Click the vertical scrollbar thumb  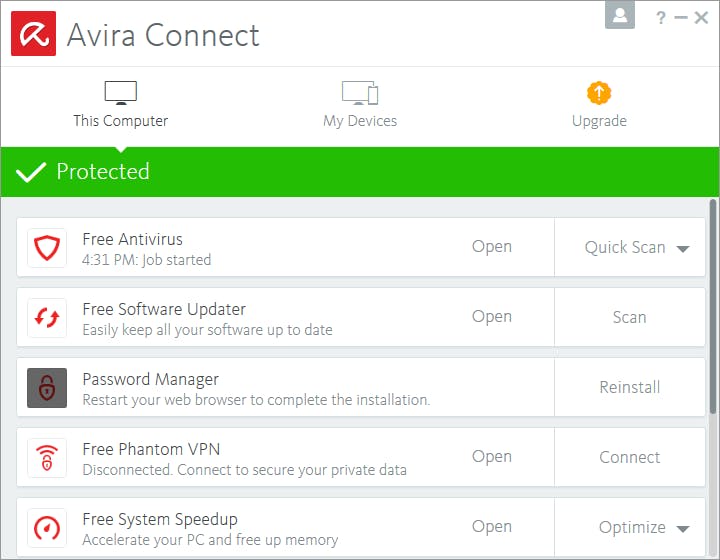[713, 305]
